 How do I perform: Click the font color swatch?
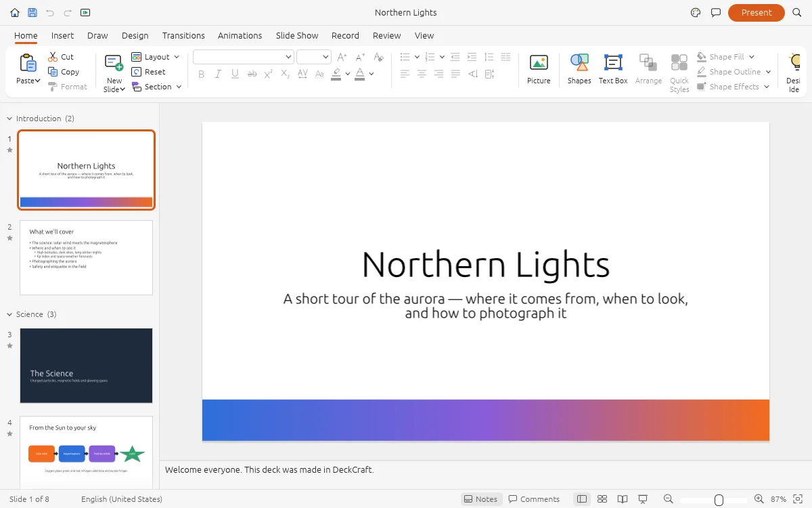coord(360,74)
